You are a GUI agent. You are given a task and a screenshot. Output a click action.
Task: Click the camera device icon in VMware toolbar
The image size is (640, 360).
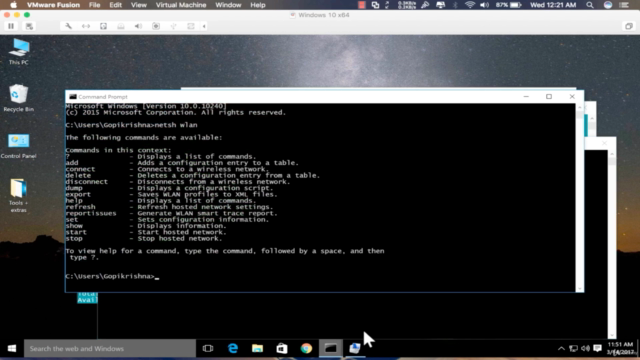[156, 26]
